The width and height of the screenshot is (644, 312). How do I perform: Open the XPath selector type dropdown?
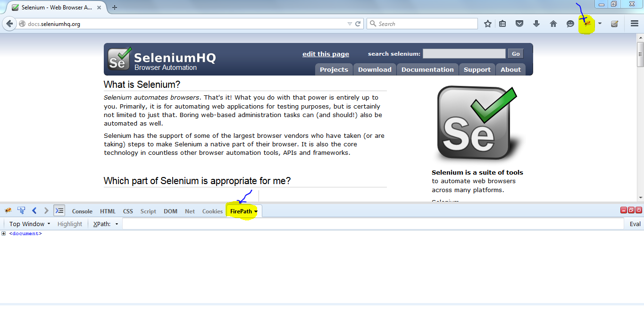click(105, 224)
